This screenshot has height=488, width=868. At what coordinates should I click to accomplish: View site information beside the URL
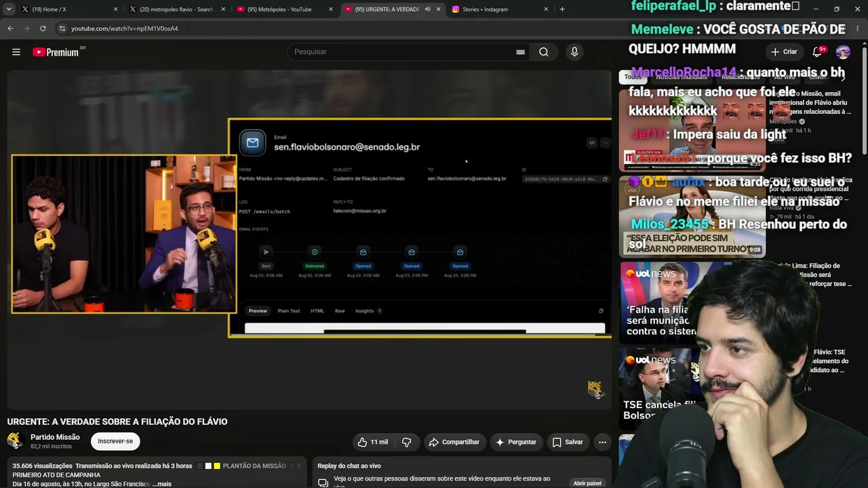coord(62,28)
